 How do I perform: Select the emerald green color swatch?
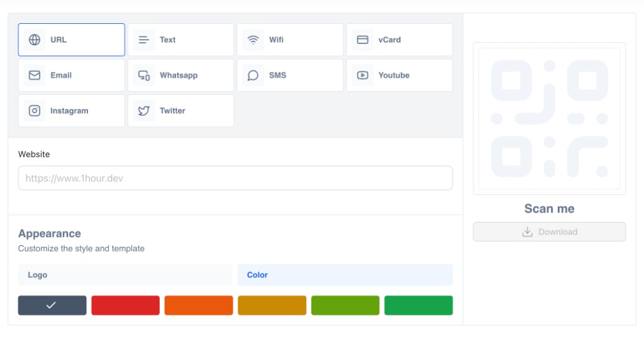coord(418,306)
